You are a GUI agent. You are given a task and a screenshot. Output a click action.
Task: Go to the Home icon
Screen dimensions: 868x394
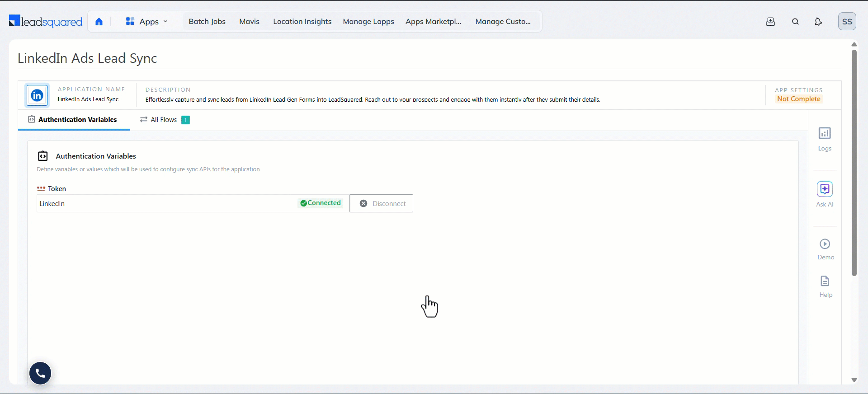99,22
